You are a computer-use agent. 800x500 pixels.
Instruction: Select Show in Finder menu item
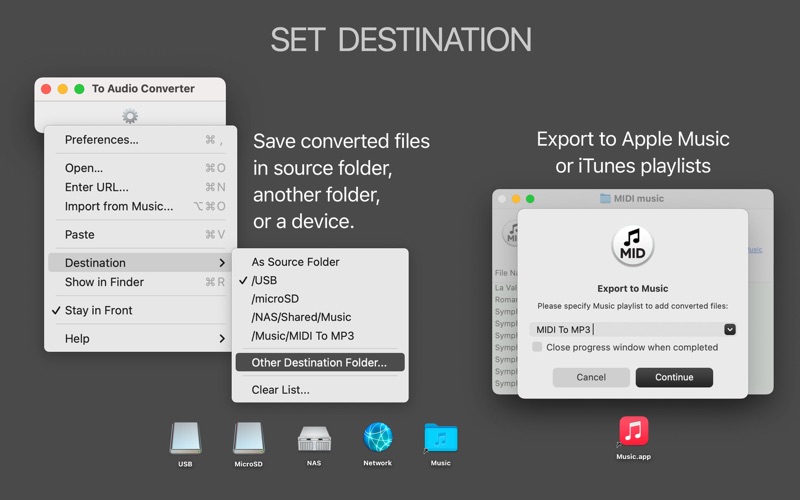(x=141, y=282)
